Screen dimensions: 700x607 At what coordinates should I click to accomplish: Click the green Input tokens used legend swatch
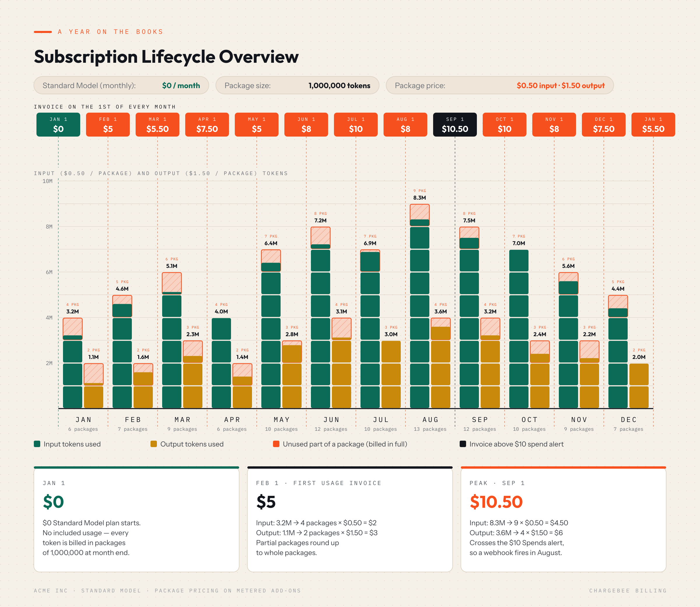[x=37, y=444]
